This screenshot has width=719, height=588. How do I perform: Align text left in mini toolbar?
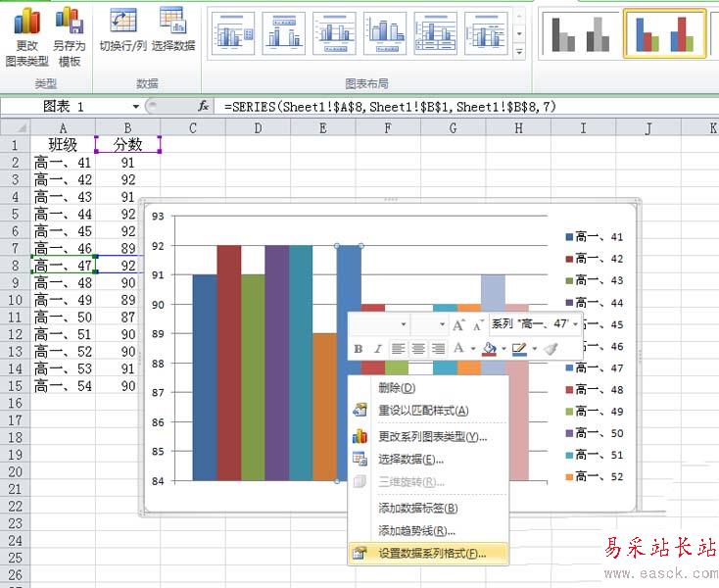(398, 349)
